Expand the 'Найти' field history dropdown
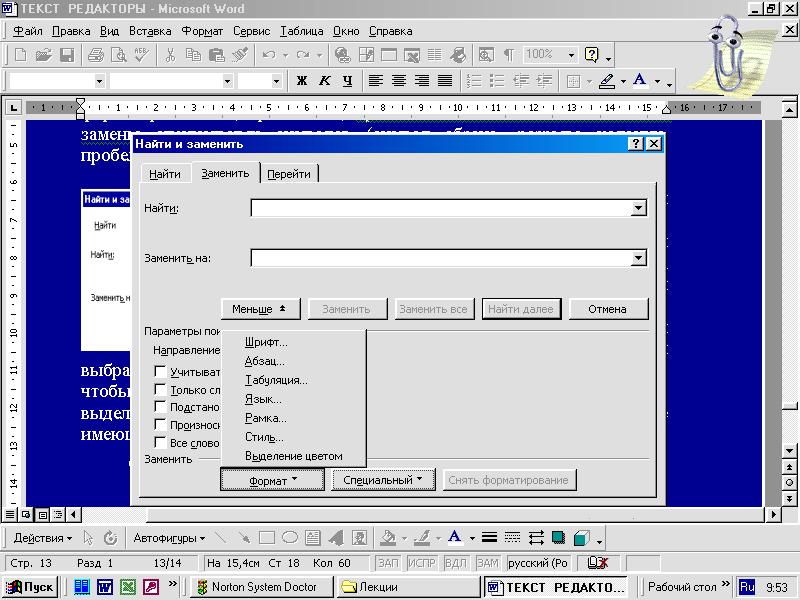 point(638,208)
